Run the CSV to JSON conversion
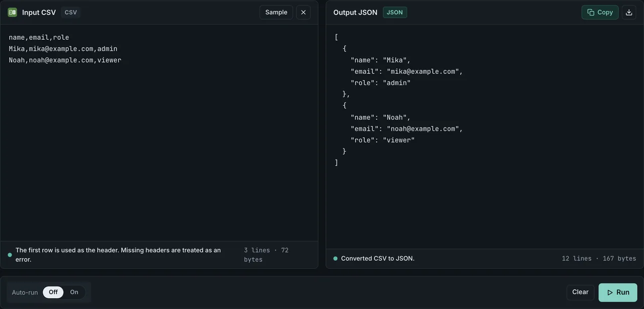 pos(618,292)
